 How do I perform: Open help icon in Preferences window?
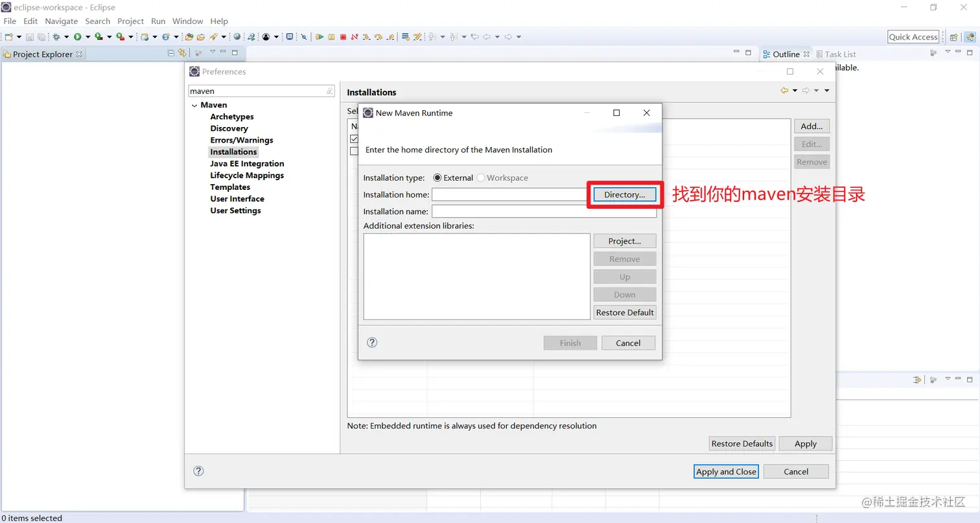198,471
